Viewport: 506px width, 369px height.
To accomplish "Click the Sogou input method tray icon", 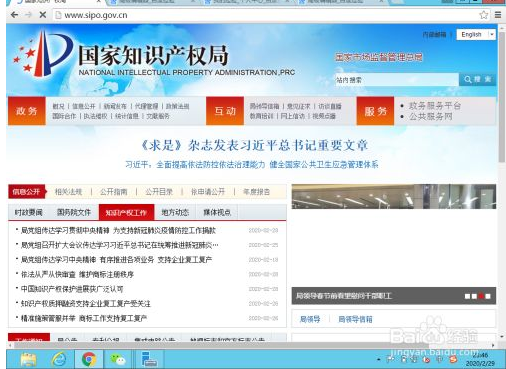I will 453,360.
